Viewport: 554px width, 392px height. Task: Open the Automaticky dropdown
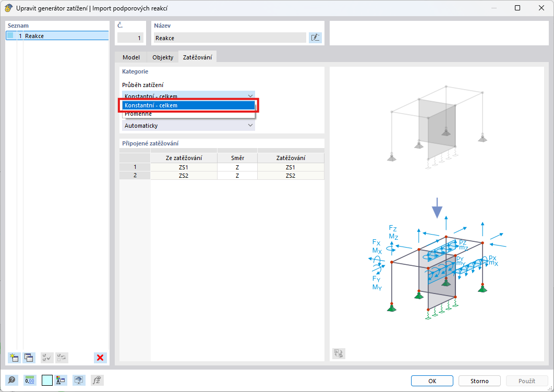pyautogui.click(x=188, y=126)
